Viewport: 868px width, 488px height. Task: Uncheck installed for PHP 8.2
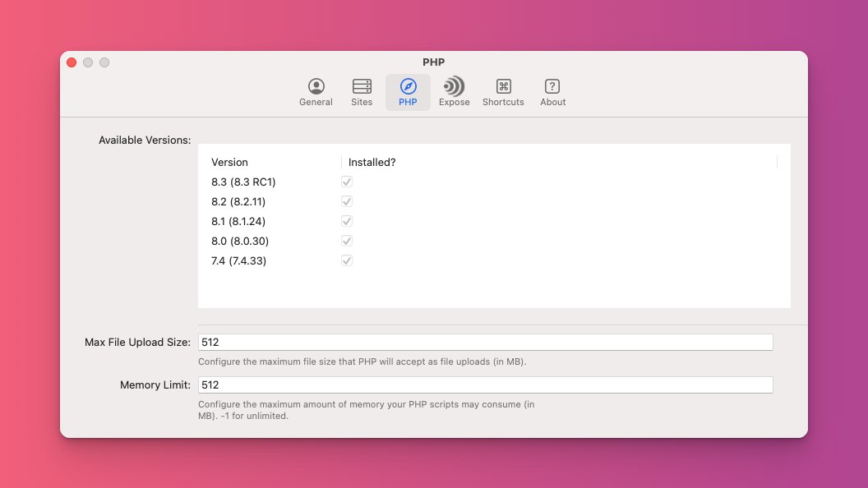(346, 200)
